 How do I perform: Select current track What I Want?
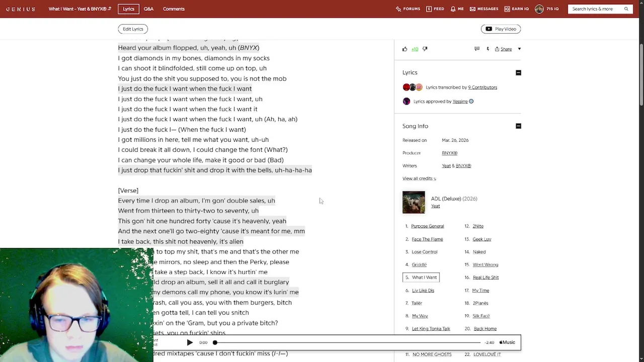(x=421, y=278)
